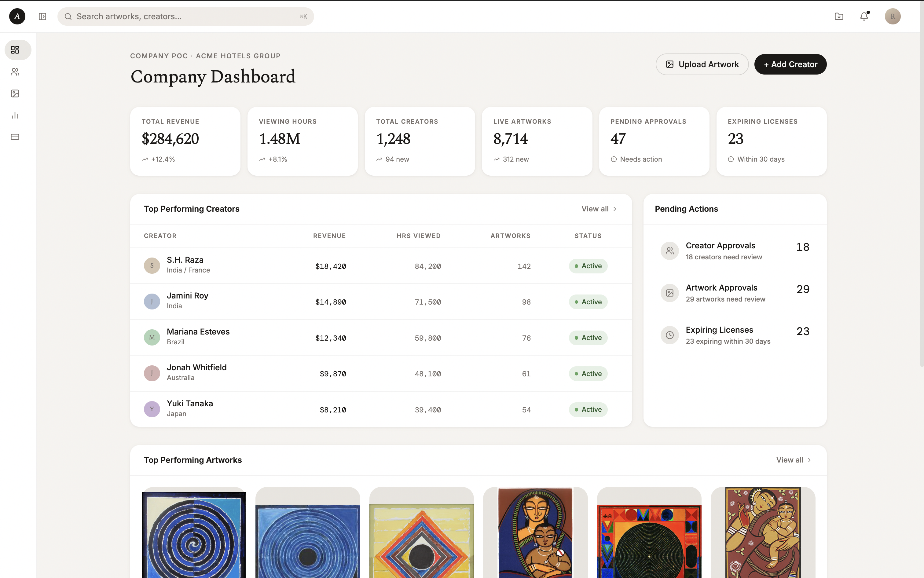Open Expiring Licenses pending action
This screenshot has width=924, height=578.
(735, 335)
